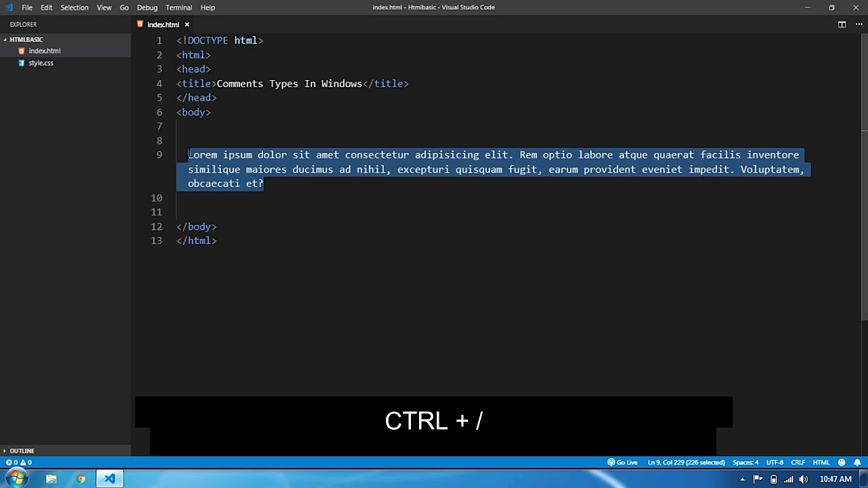
Task: Click the Windows Start button
Action: [x=16, y=479]
